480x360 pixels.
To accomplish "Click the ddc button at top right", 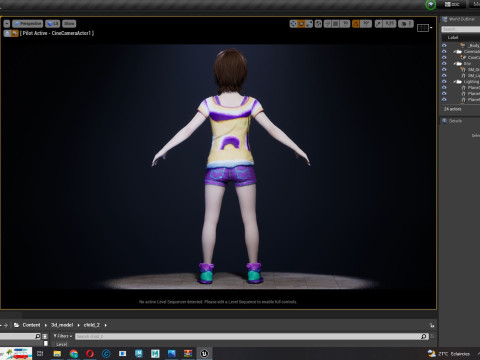I will tap(452, 4).
